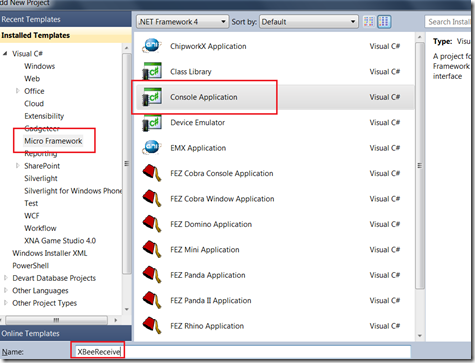Select the FEZ Domino Application template name
The image size is (475, 363).
tap(211, 224)
